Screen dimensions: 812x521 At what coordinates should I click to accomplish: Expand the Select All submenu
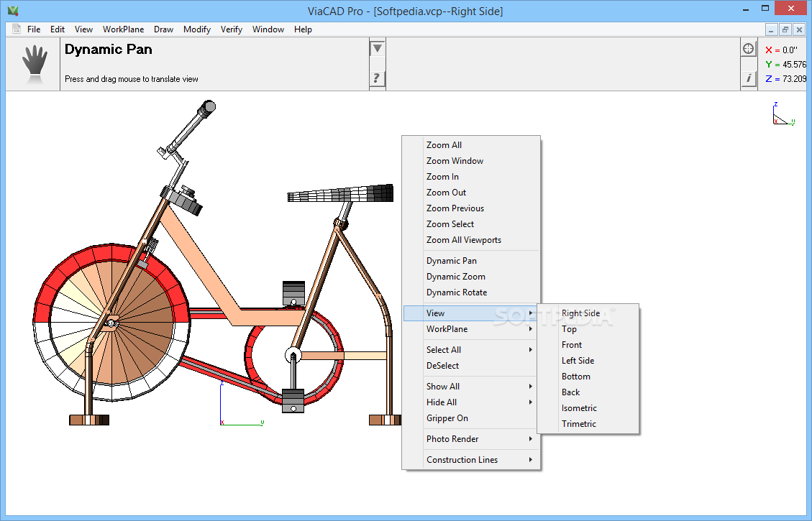click(471, 350)
